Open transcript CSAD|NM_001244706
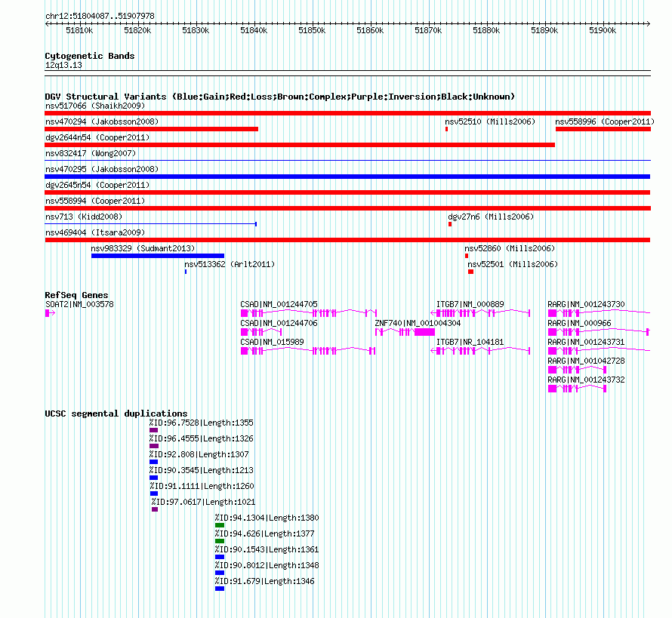This screenshot has width=672, height=618. 261,332
